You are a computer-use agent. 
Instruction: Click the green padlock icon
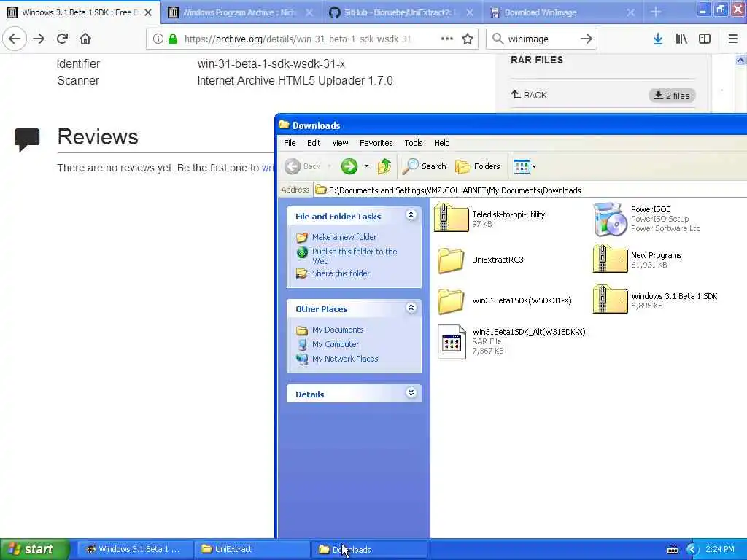pyautogui.click(x=173, y=39)
